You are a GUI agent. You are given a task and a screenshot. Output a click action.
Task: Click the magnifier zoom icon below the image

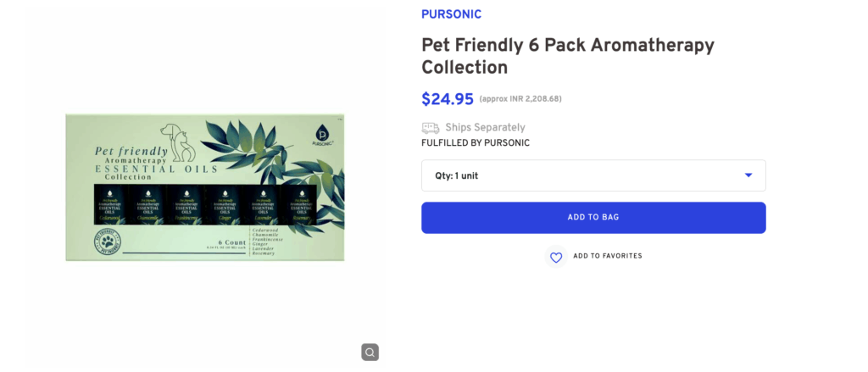[370, 352]
